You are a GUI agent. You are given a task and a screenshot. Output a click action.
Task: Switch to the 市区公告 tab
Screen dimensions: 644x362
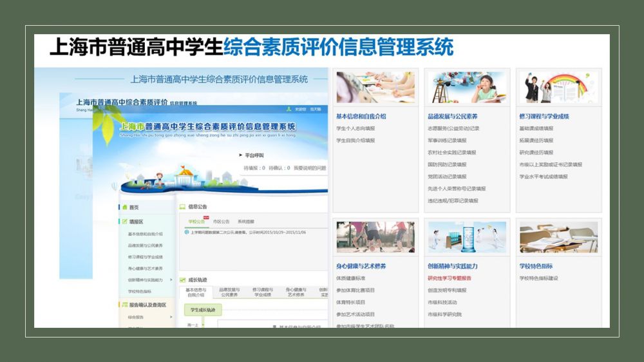pos(221,222)
